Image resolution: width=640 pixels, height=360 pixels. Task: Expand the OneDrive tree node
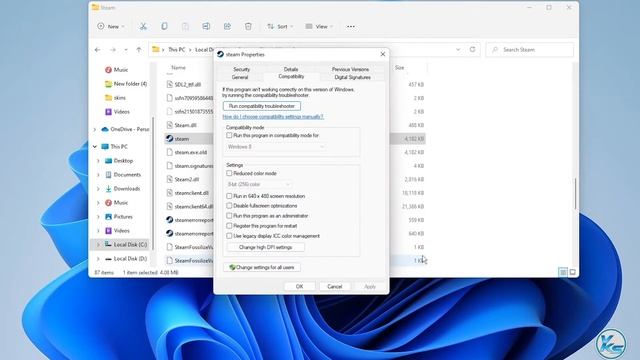click(95, 129)
